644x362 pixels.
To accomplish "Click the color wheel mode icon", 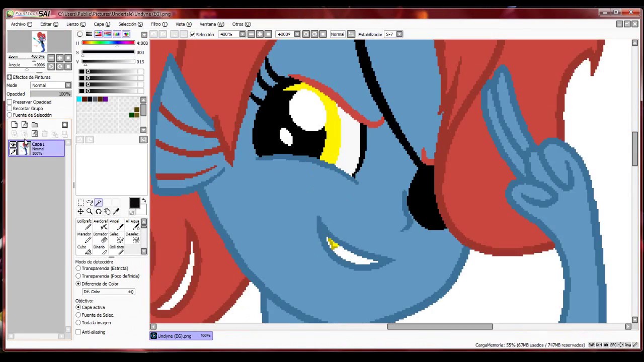I will pos(80,34).
